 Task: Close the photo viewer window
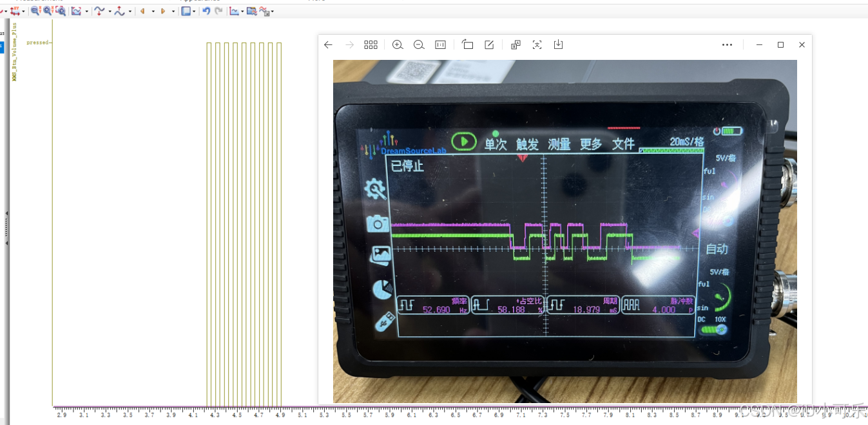point(802,44)
